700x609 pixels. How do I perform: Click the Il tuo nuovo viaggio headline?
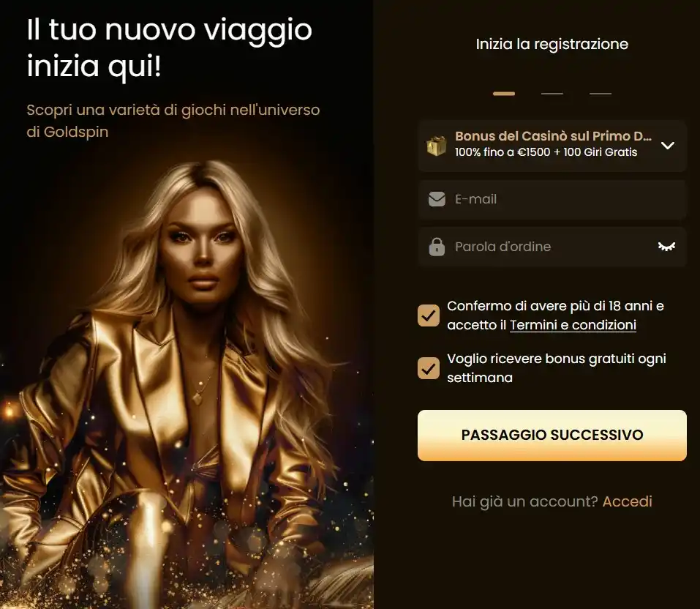tap(170, 48)
